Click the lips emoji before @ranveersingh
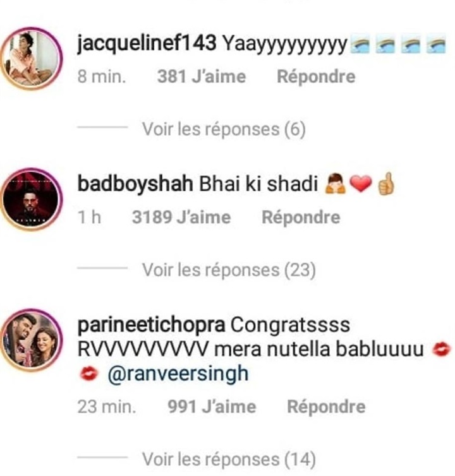This screenshot has width=455, height=476. tap(88, 374)
